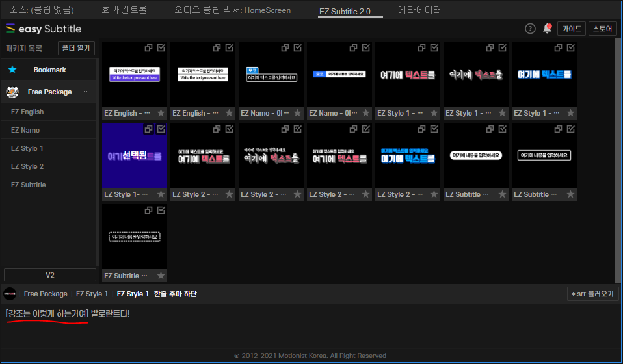This screenshot has height=364, width=623.
Task: Star the selected purple EZ Style 1 card
Action: [x=161, y=194]
